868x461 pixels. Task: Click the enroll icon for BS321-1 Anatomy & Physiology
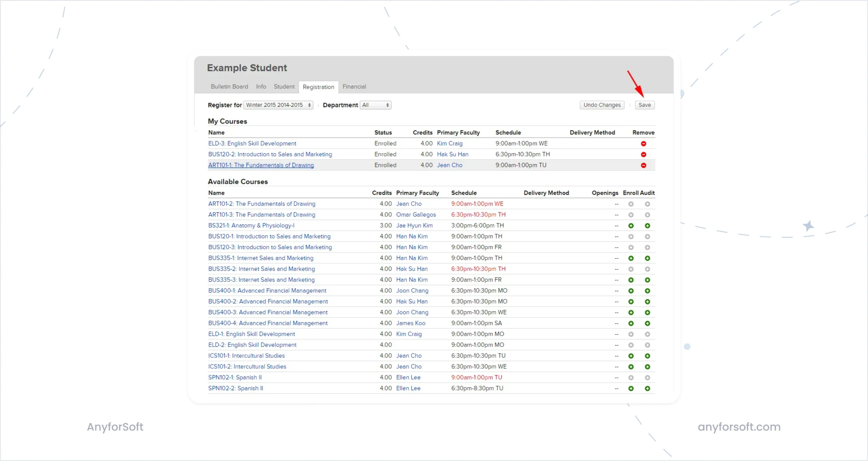(x=631, y=225)
